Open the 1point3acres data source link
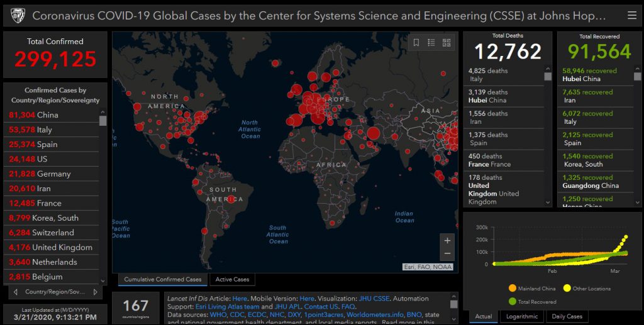The width and height of the screenshot is (644, 325). [323, 315]
